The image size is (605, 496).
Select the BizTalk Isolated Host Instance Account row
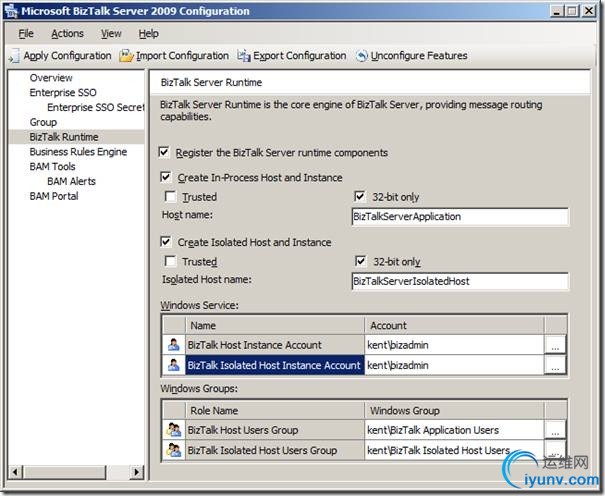pos(364,365)
